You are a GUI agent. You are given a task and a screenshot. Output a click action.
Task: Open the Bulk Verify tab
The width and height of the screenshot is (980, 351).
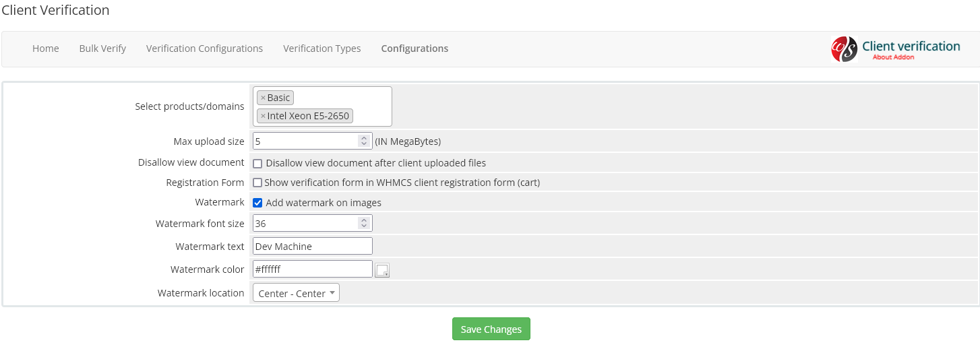point(102,49)
